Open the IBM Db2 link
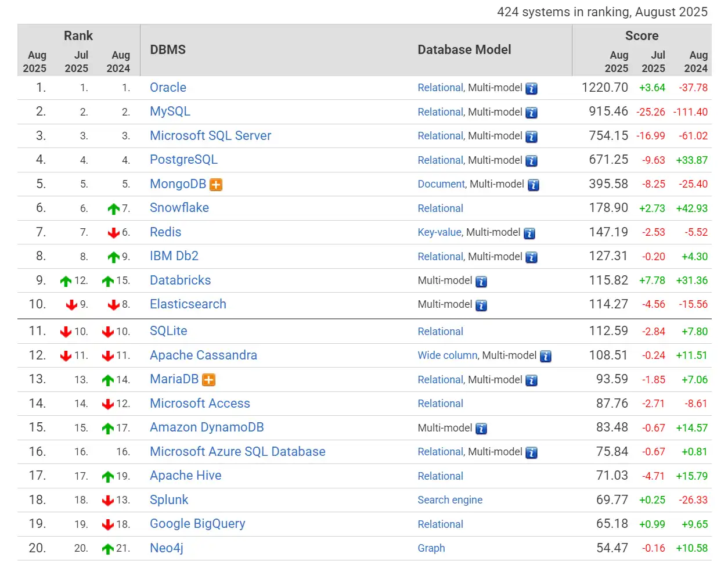The height and width of the screenshot is (561, 728). 174,256
